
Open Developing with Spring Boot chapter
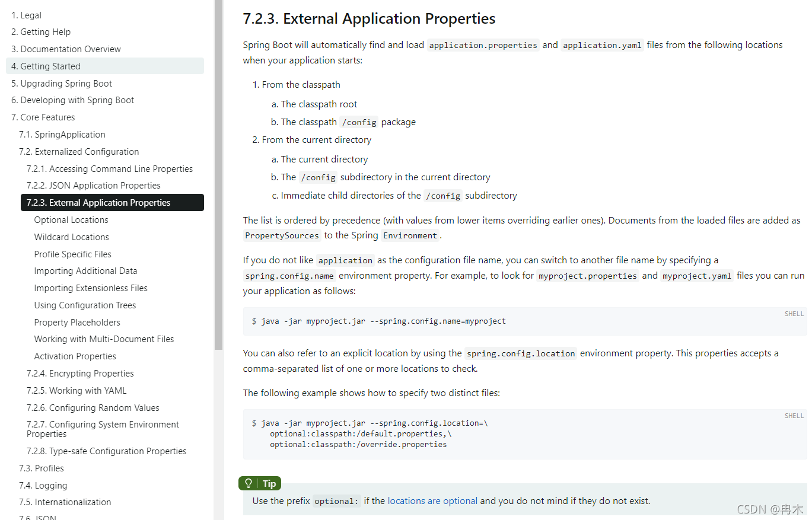(72, 100)
